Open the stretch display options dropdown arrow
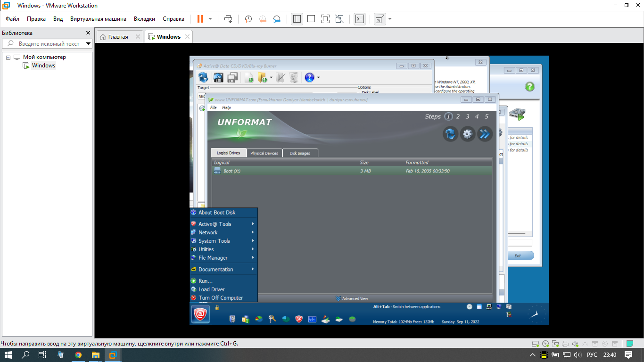This screenshot has width=644, height=362. 390,19
